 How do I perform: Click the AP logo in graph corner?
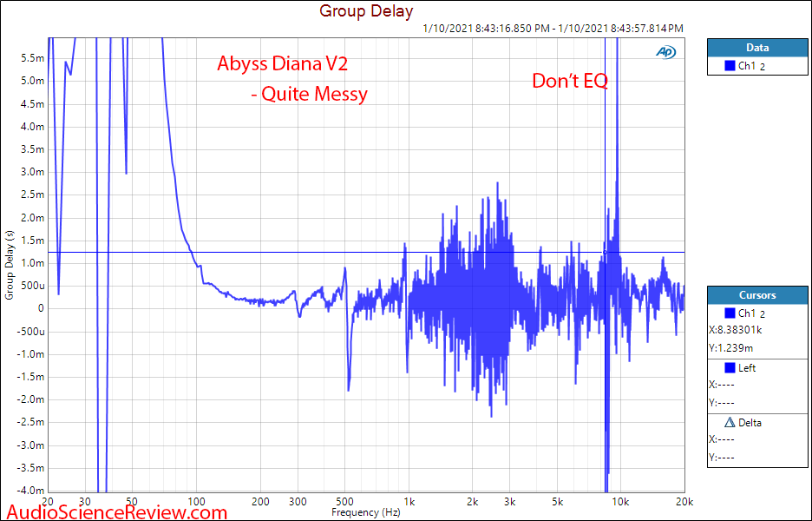[666, 52]
